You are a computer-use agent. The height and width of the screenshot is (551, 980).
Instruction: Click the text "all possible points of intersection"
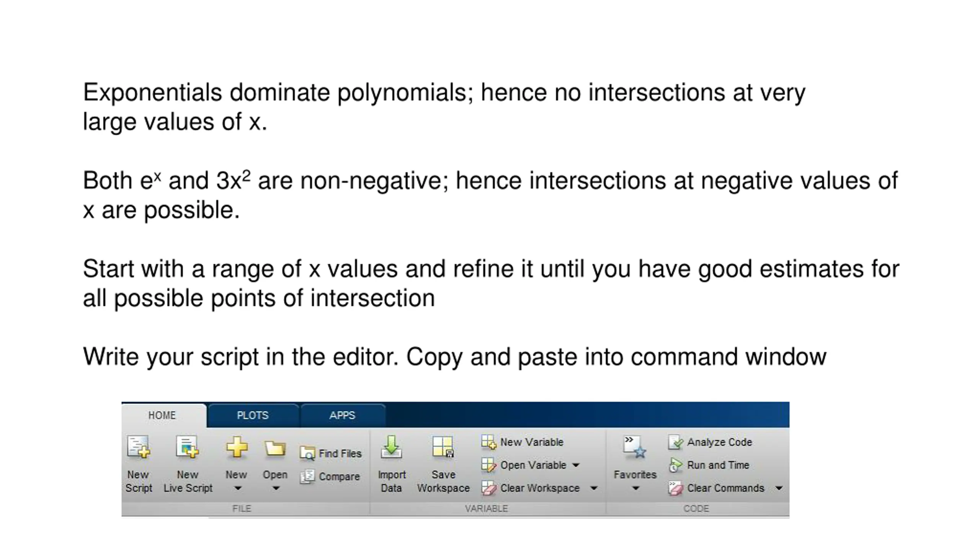pos(259,298)
